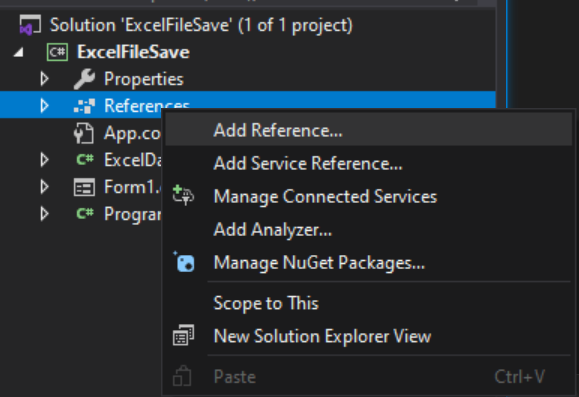Click the form icon beside Form1
The image size is (579, 397).
click(84, 187)
